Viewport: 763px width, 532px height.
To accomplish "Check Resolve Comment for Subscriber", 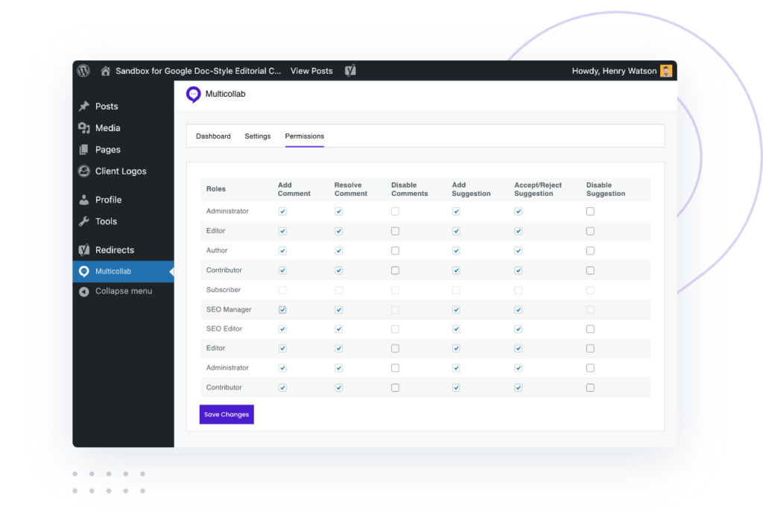I will click(x=339, y=290).
